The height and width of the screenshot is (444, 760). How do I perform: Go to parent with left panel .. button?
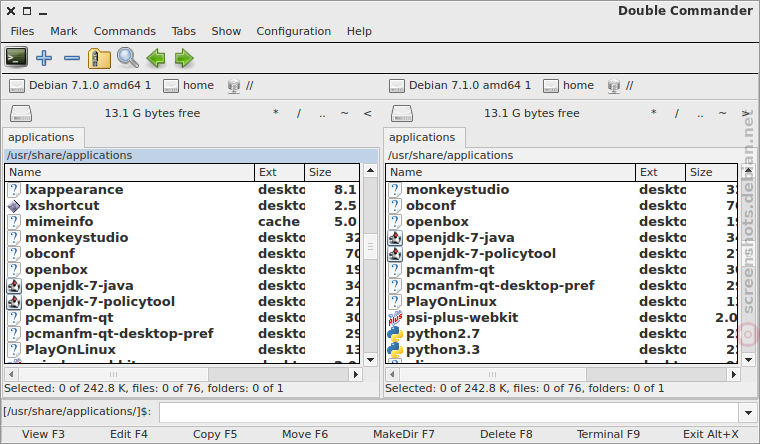click(322, 113)
